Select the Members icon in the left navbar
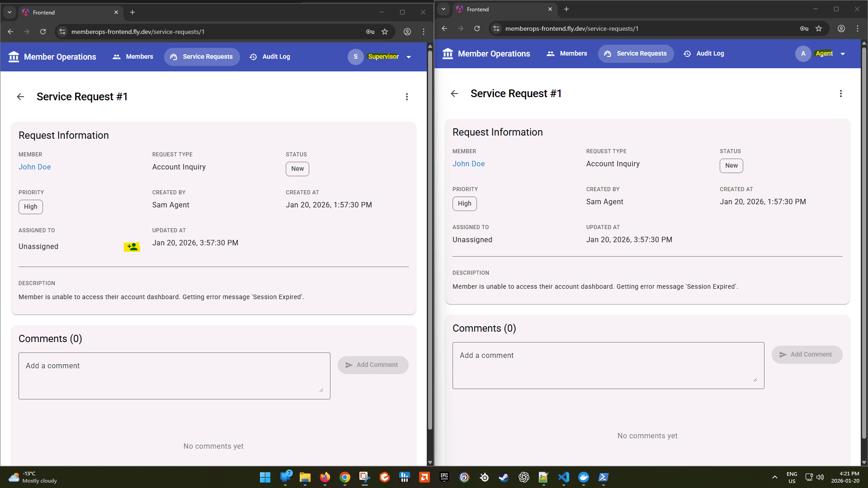The image size is (868, 488). coord(117,56)
